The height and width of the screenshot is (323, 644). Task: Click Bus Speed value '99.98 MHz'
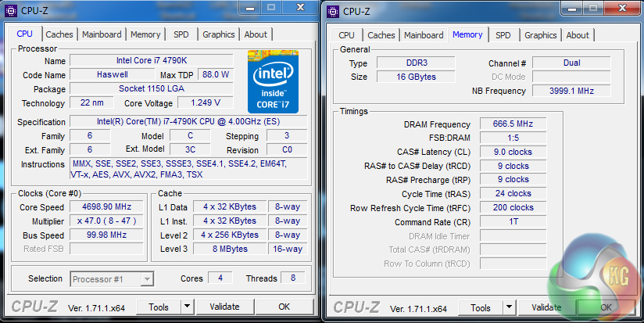tap(107, 235)
